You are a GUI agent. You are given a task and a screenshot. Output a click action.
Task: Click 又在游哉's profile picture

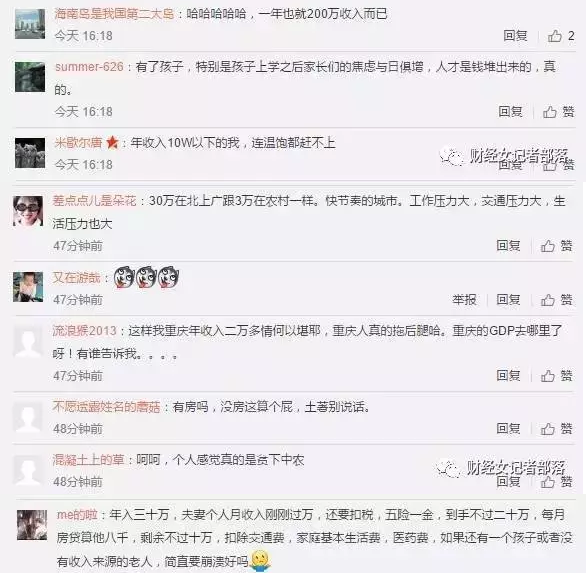(x=28, y=287)
